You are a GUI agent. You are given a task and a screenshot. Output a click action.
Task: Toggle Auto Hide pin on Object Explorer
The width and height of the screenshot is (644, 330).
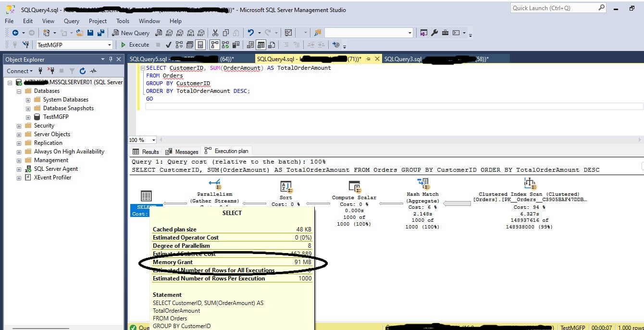click(111, 59)
